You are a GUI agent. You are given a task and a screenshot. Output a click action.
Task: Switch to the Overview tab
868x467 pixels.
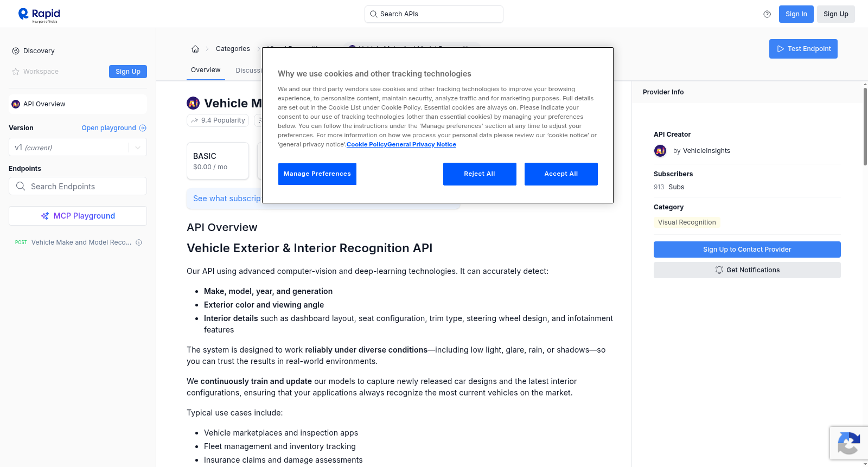206,70
